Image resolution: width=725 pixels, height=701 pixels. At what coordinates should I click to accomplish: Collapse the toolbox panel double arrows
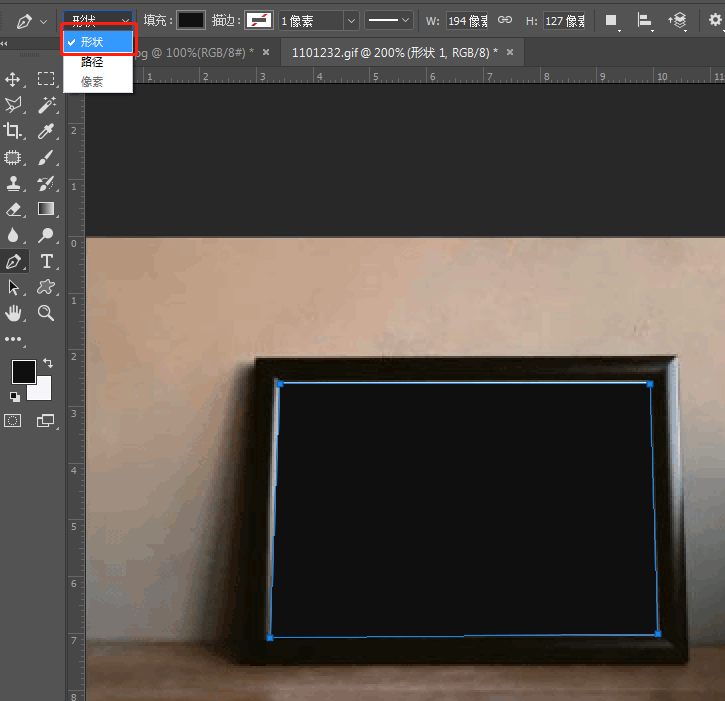tap(4, 43)
